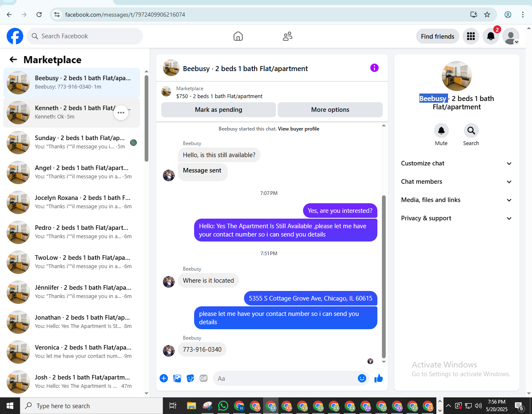Image resolution: width=532 pixels, height=414 pixels.
Task: Click the 773-916-0340 message bubble
Action: click(202, 350)
